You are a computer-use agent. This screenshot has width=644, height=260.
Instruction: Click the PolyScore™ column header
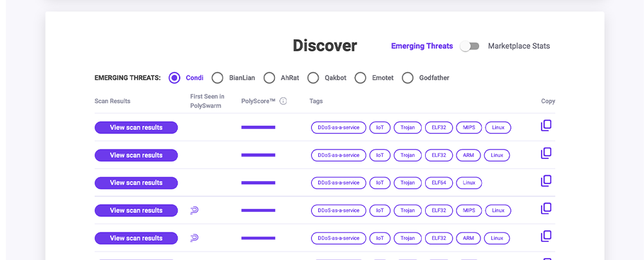(x=258, y=101)
